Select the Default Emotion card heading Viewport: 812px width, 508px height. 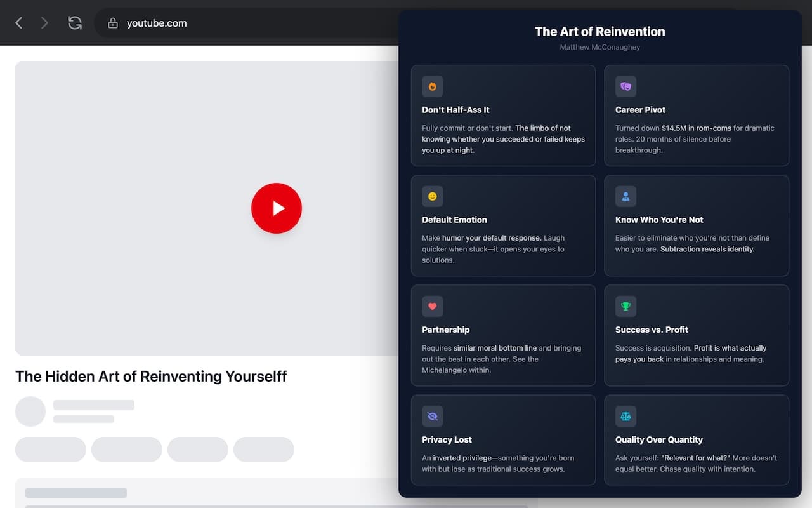(454, 220)
